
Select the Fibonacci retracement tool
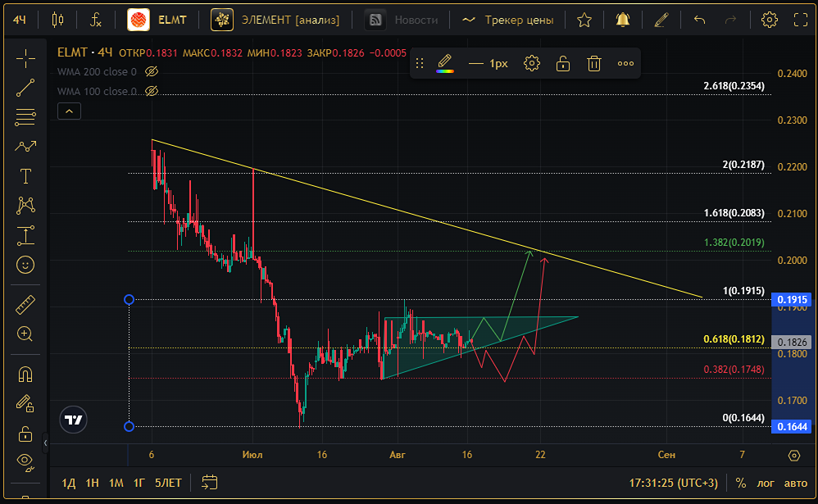(x=25, y=117)
